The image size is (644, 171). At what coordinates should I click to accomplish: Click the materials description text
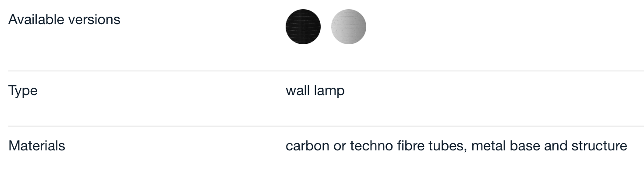(456, 146)
